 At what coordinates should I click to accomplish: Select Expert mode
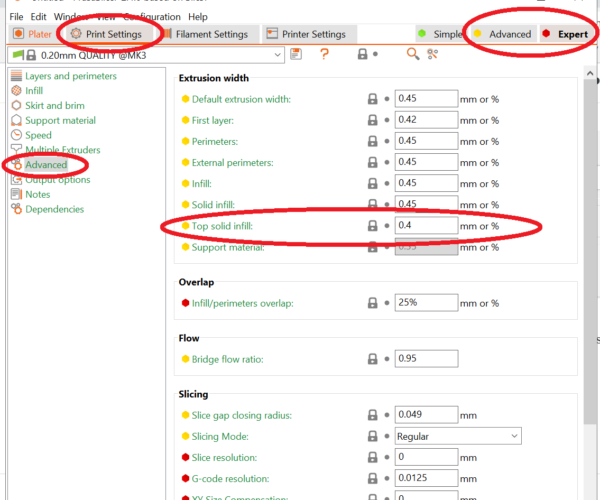pos(566,34)
